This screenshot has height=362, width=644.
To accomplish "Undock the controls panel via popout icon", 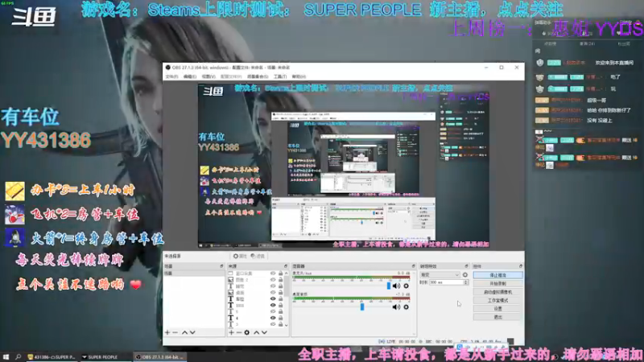I will pyautogui.click(x=520, y=266).
